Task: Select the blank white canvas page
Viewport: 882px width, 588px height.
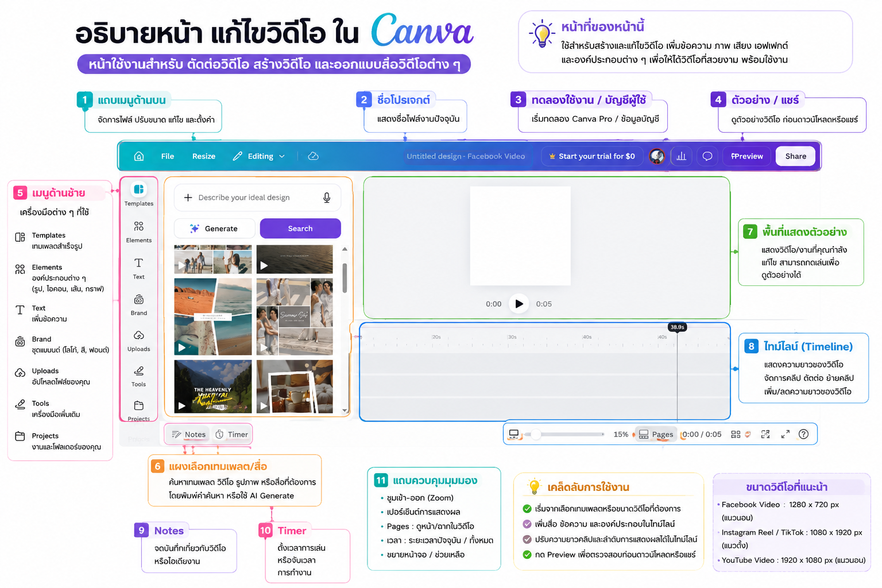Action: (520, 236)
